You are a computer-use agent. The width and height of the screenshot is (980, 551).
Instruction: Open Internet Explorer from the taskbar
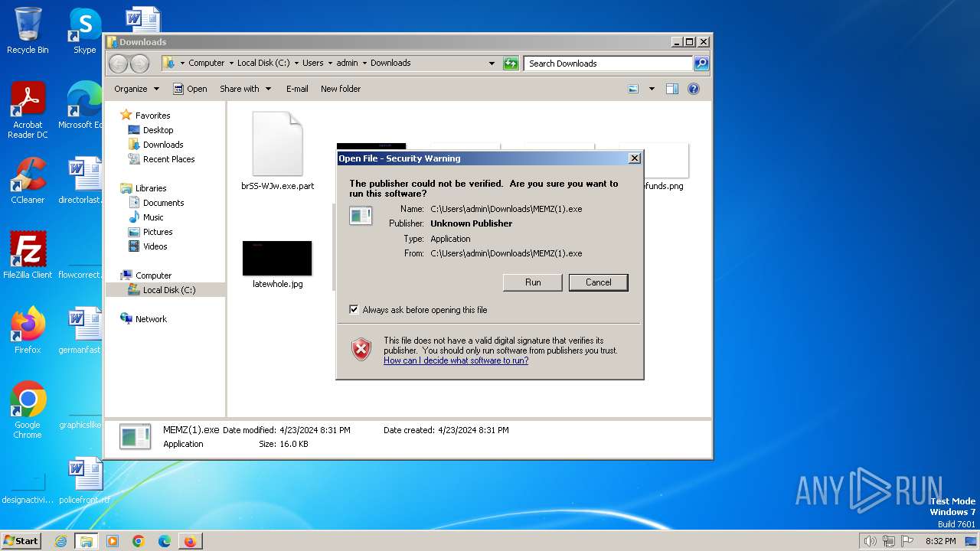60,541
